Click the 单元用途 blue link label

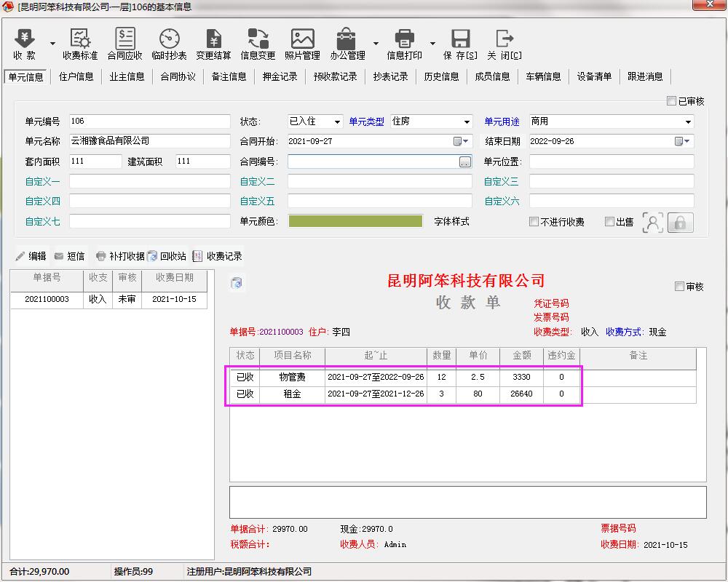tap(502, 121)
